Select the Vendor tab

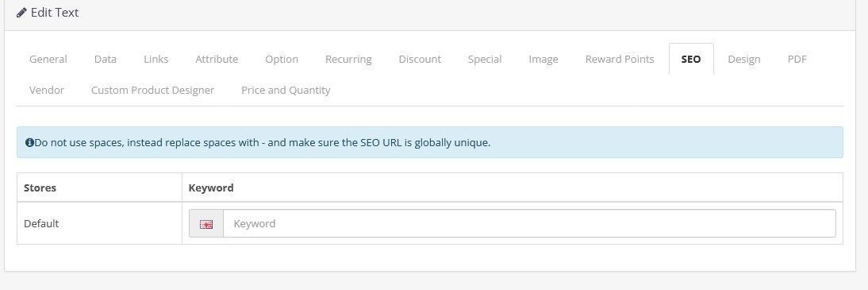pos(47,90)
